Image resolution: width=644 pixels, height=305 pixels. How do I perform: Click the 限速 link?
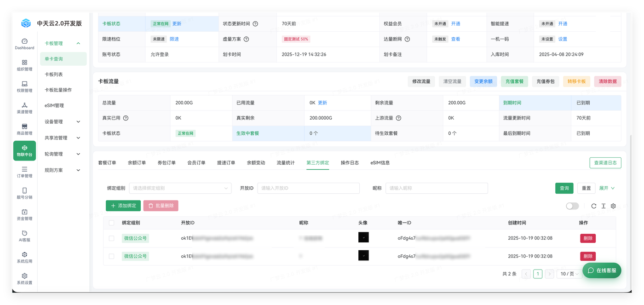(174, 39)
